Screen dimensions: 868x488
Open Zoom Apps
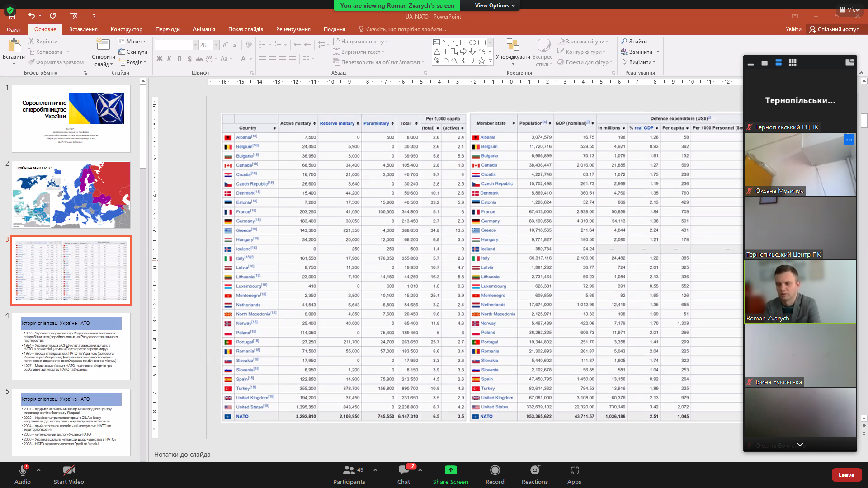pos(574,474)
